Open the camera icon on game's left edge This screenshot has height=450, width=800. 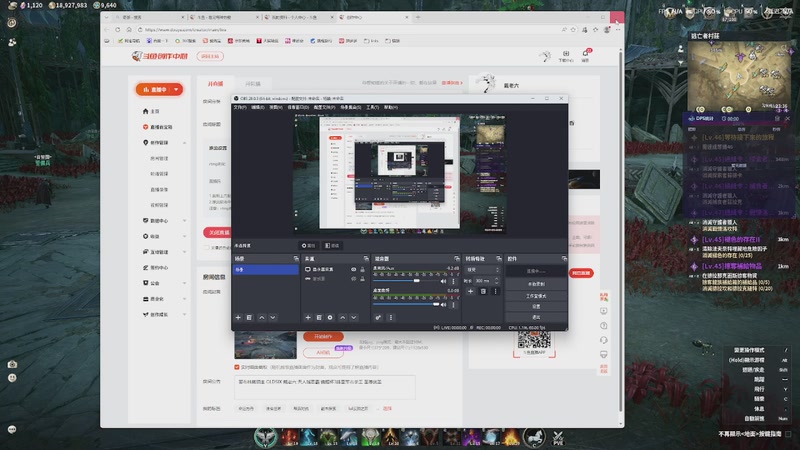(x=12, y=364)
